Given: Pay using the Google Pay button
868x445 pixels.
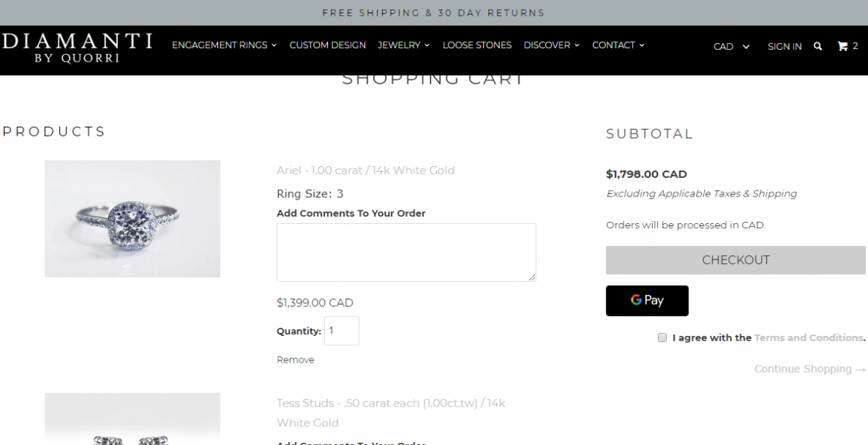Looking at the screenshot, I should [647, 300].
